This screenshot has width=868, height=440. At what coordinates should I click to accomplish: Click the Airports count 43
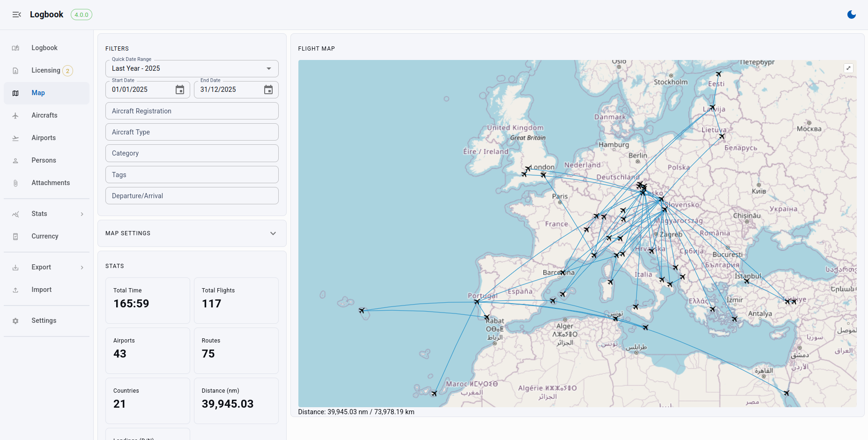(x=120, y=354)
